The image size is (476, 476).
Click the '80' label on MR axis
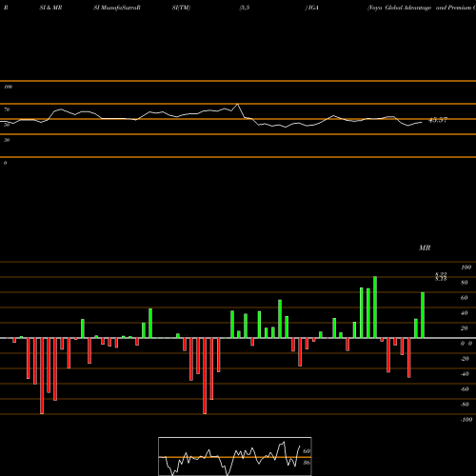click(x=465, y=283)
